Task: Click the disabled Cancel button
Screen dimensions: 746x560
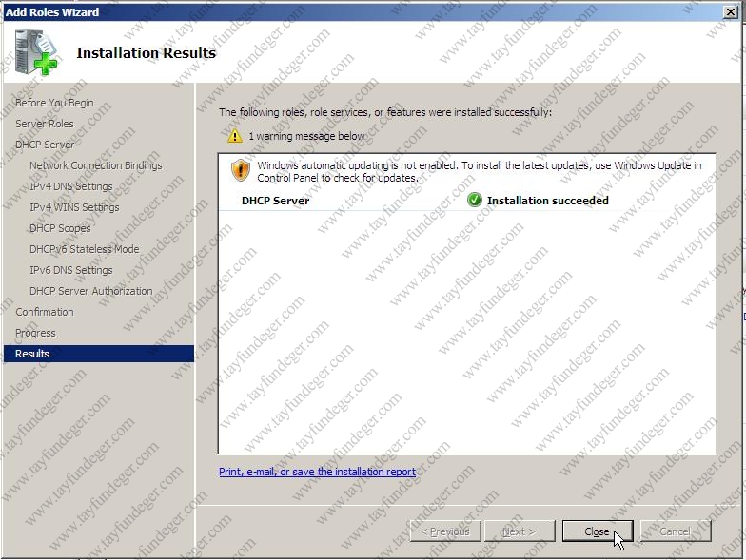Action: tap(676, 531)
